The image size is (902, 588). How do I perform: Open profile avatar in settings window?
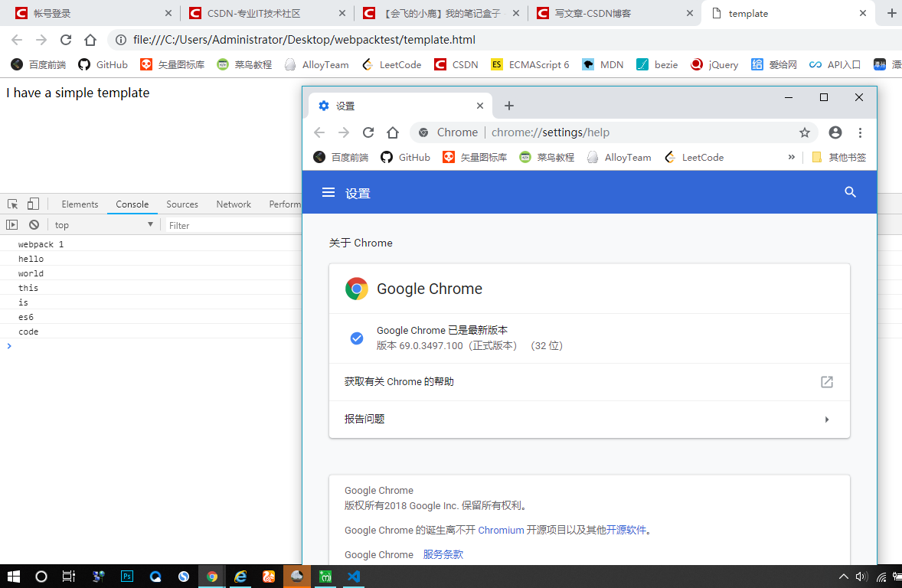(835, 132)
